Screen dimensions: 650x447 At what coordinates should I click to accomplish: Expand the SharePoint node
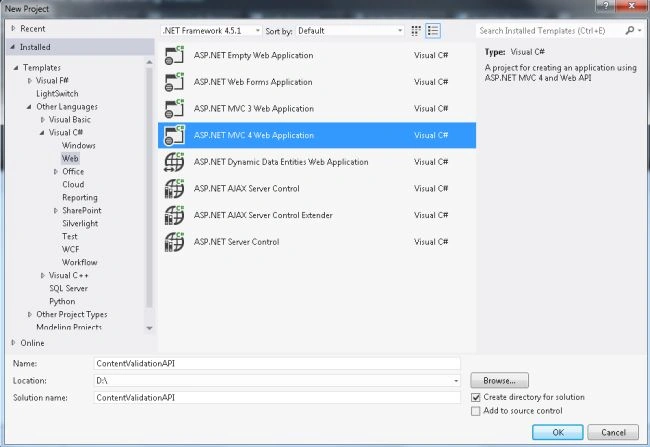click(56, 210)
